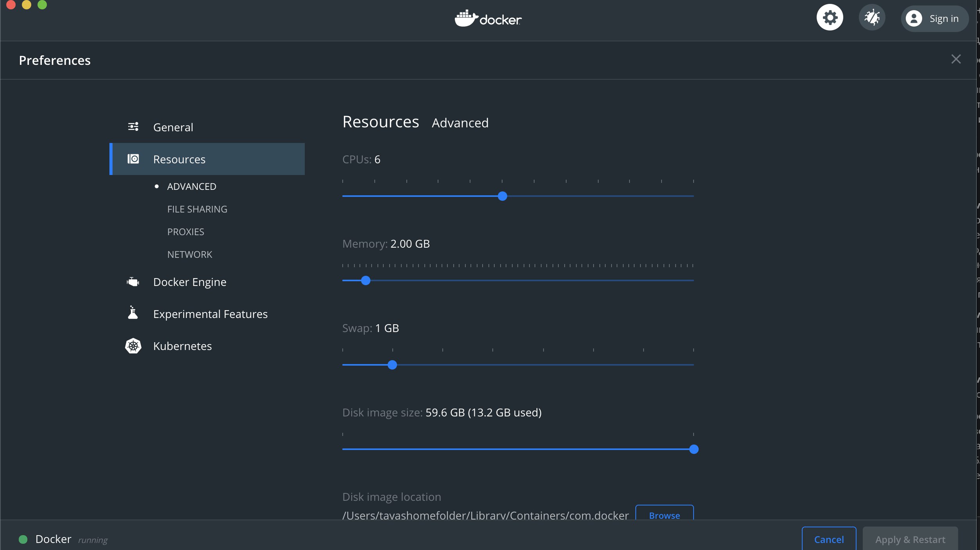
Task: Open the Docker Engine section
Action: pos(207,282)
